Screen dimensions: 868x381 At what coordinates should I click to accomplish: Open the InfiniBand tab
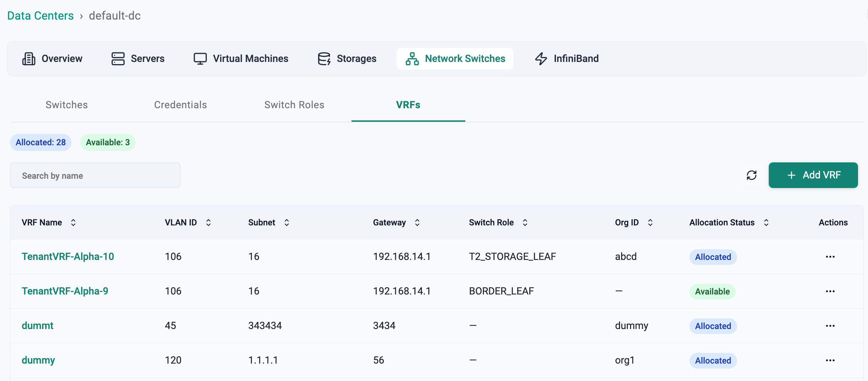[x=567, y=59]
